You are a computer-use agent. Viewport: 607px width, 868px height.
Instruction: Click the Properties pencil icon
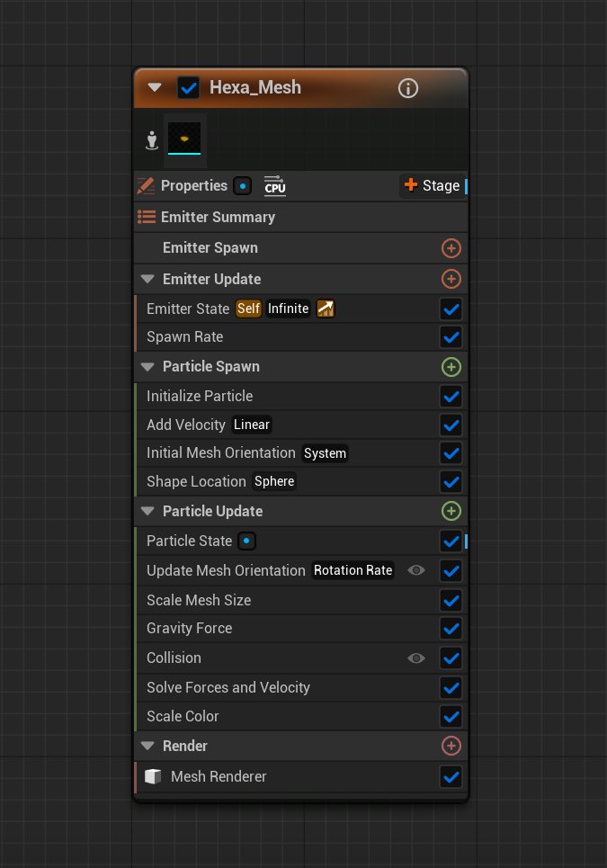[146, 186]
